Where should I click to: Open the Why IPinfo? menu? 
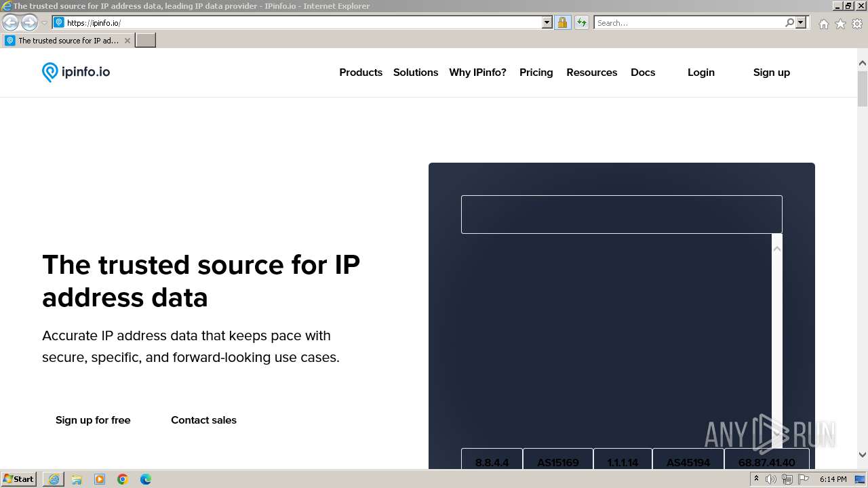(x=477, y=73)
